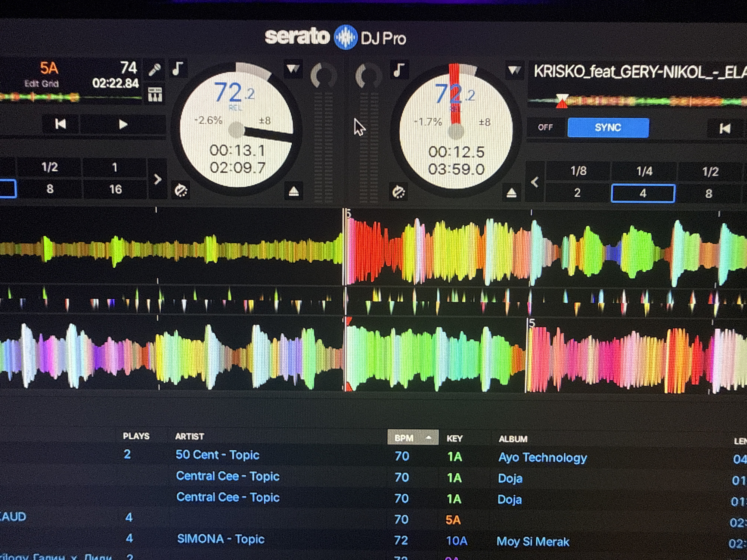Click the 74 BPM value on left deck
The height and width of the screenshot is (560, 747).
point(128,68)
